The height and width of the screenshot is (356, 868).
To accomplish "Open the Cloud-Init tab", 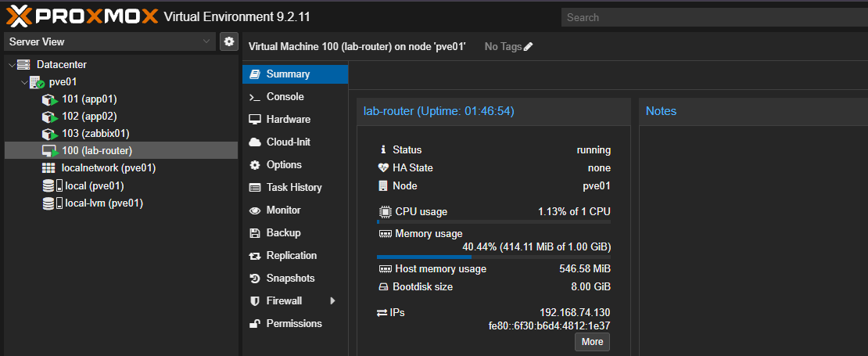I will tap(295, 142).
